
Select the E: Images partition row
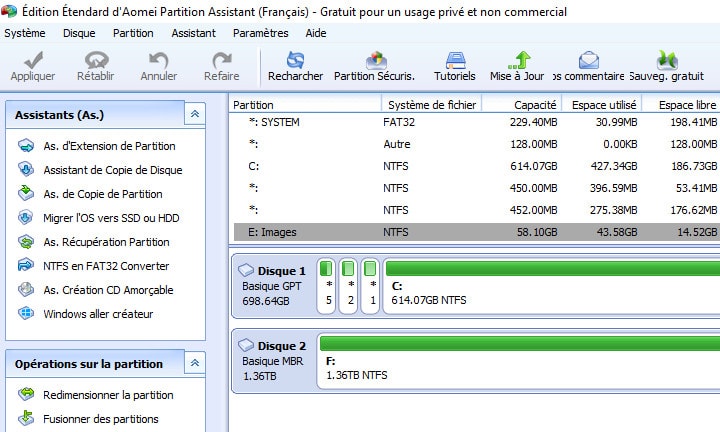tap(477, 232)
